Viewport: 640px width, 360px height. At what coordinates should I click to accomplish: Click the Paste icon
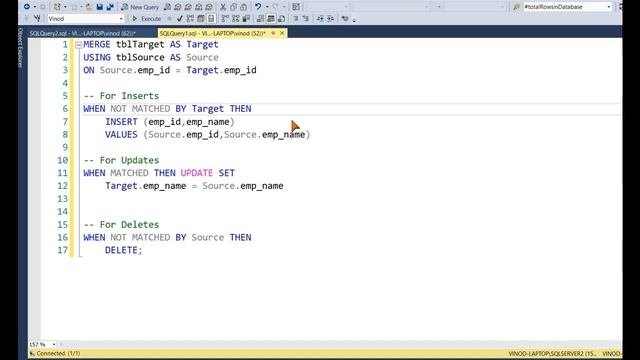244,7
